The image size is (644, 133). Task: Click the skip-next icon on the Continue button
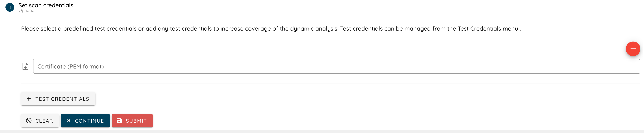coord(68,121)
